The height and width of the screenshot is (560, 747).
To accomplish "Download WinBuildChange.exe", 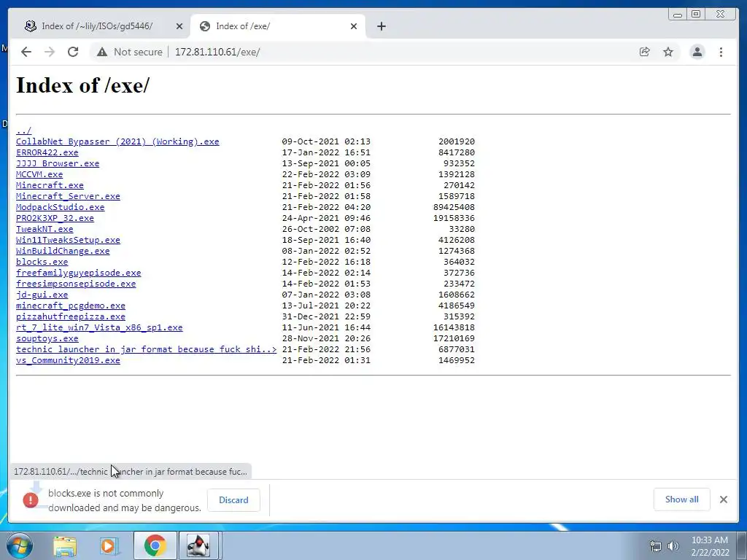I will click(63, 251).
